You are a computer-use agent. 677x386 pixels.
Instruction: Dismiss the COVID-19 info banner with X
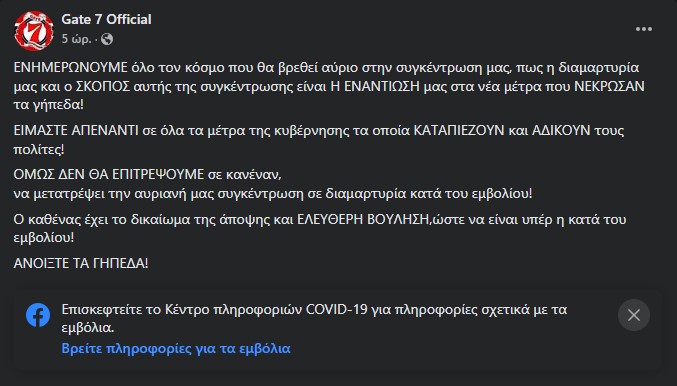633,315
